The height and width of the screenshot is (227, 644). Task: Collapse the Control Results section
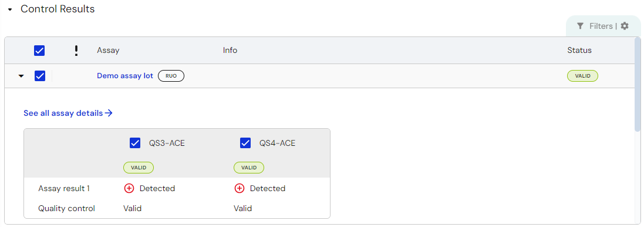coord(10,9)
